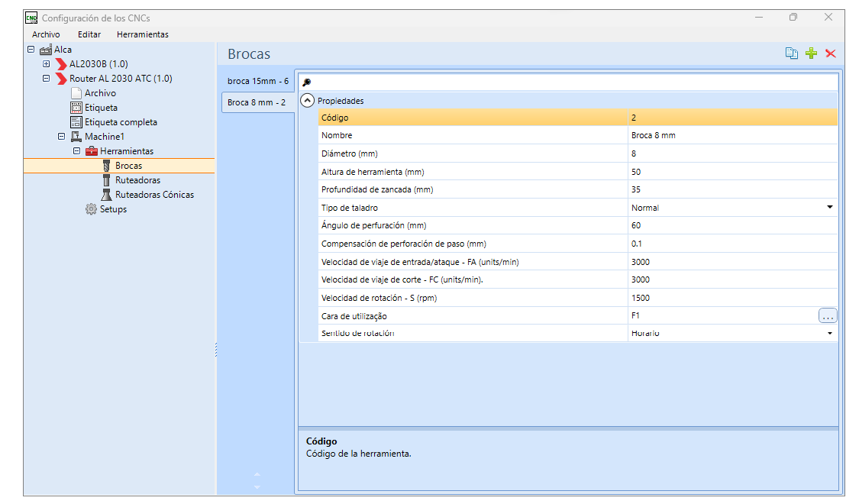Click the properties search filter field

click(x=568, y=82)
